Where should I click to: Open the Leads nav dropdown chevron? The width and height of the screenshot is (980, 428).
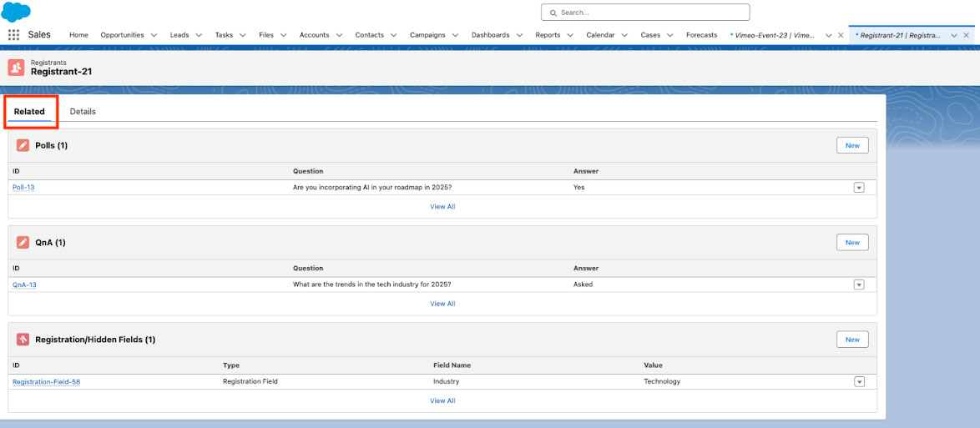(x=199, y=36)
